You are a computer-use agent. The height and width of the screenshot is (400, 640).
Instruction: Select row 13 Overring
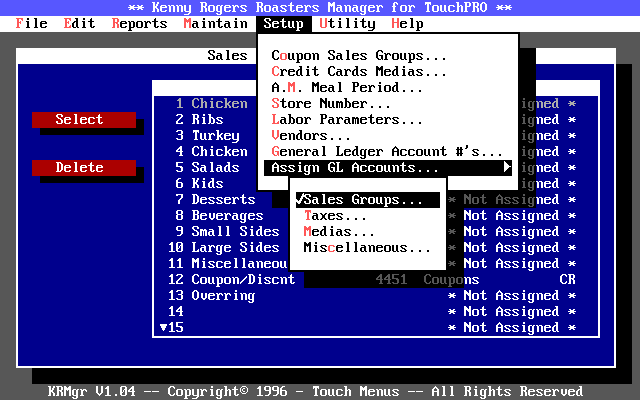(x=211, y=296)
